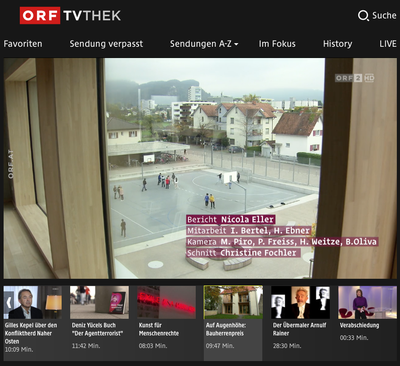Switch to LIVE streams
Screen dimensions: 400x366
point(388,44)
